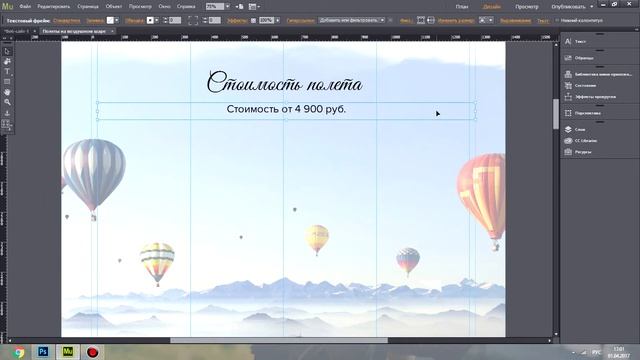This screenshot has height=360, width=640.
Task: Open the Файл menu
Action: point(25,7)
